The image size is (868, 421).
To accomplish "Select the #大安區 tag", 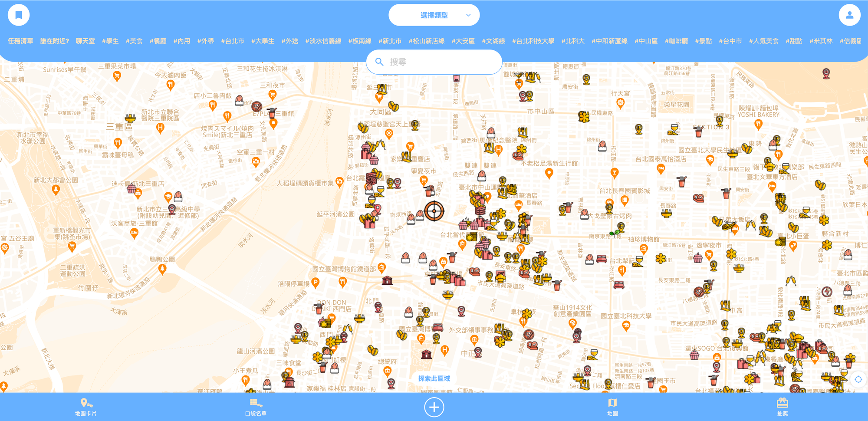I will 463,41.
